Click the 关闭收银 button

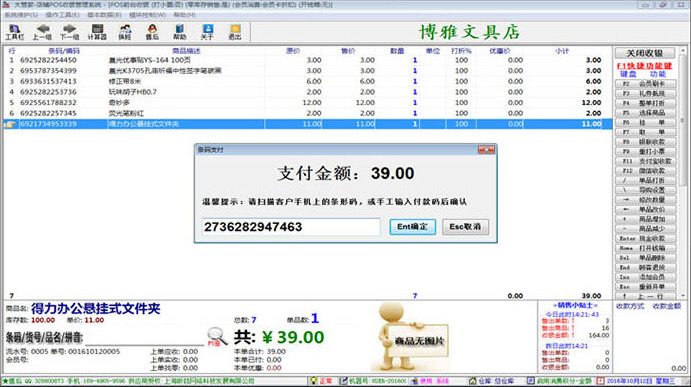click(645, 53)
